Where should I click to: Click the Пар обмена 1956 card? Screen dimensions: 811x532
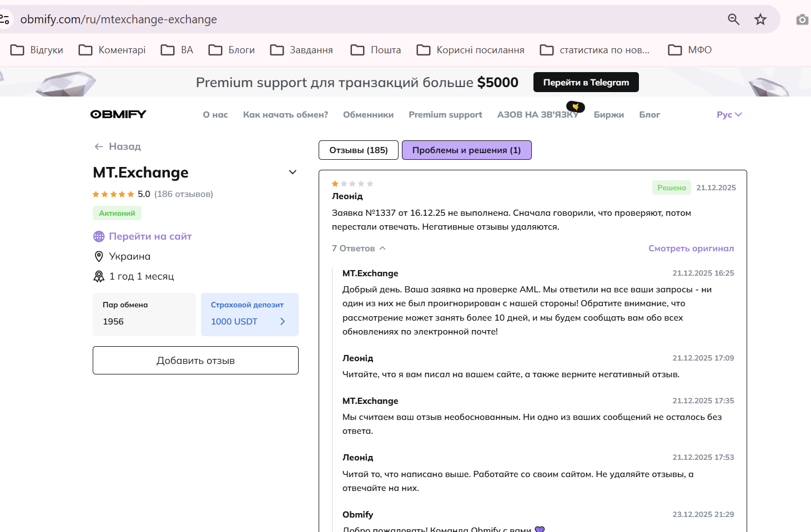click(144, 315)
